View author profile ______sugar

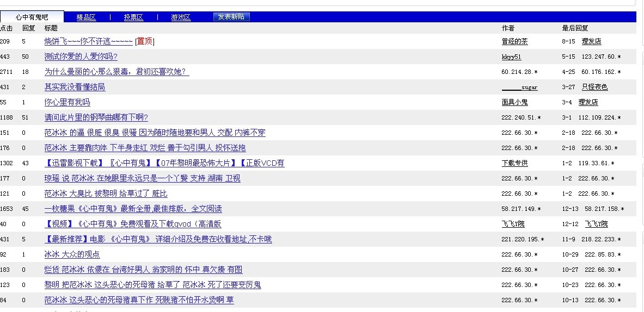[x=519, y=88]
